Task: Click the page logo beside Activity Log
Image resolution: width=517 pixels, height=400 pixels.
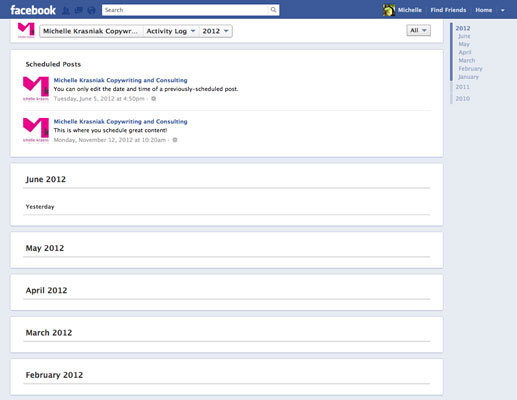Action: (x=26, y=30)
